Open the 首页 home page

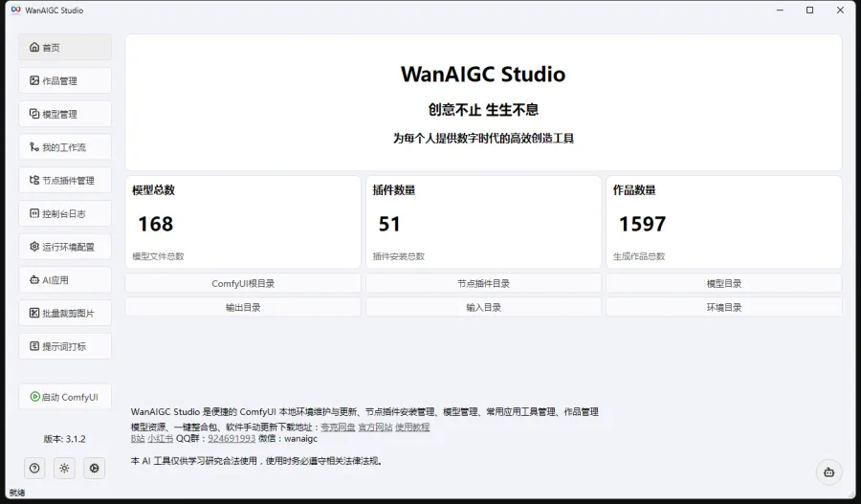(x=65, y=47)
